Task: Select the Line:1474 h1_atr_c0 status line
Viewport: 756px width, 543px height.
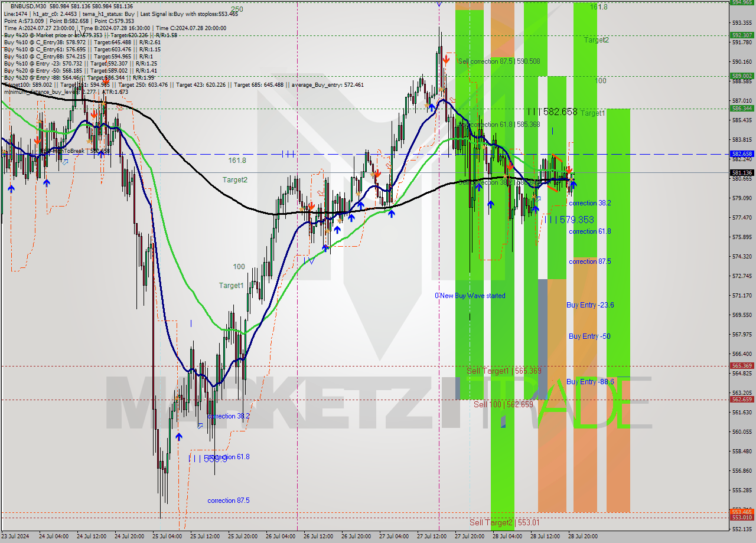Action: click(x=120, y=13)
